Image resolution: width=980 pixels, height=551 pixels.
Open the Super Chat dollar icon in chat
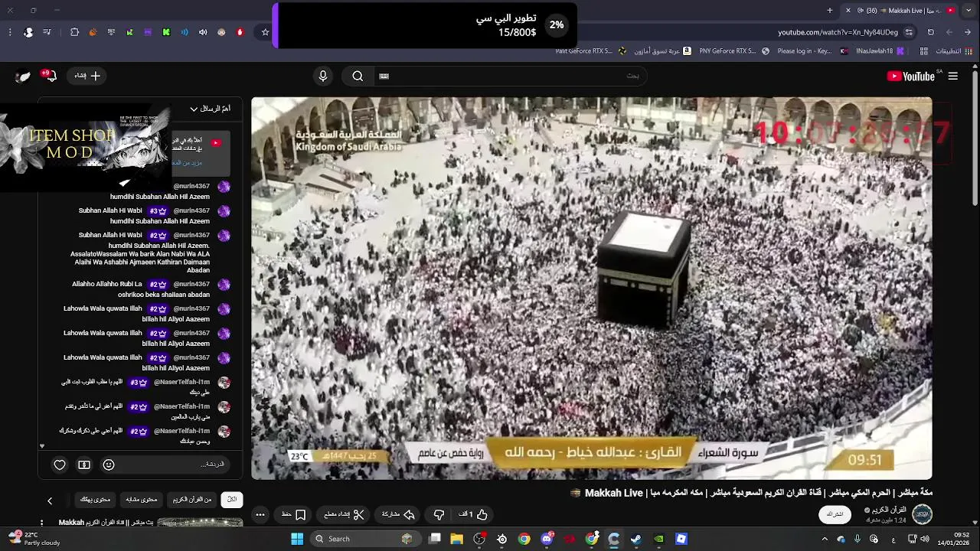84,465
